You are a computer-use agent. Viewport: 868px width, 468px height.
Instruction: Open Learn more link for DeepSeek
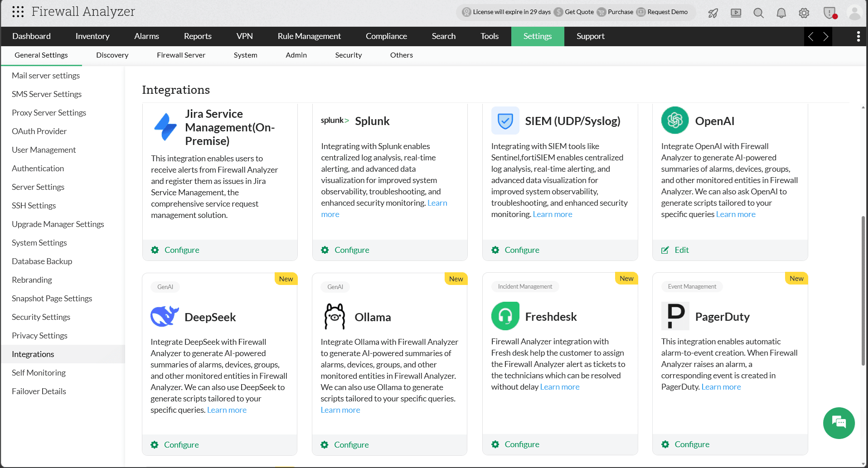point(227,410)
